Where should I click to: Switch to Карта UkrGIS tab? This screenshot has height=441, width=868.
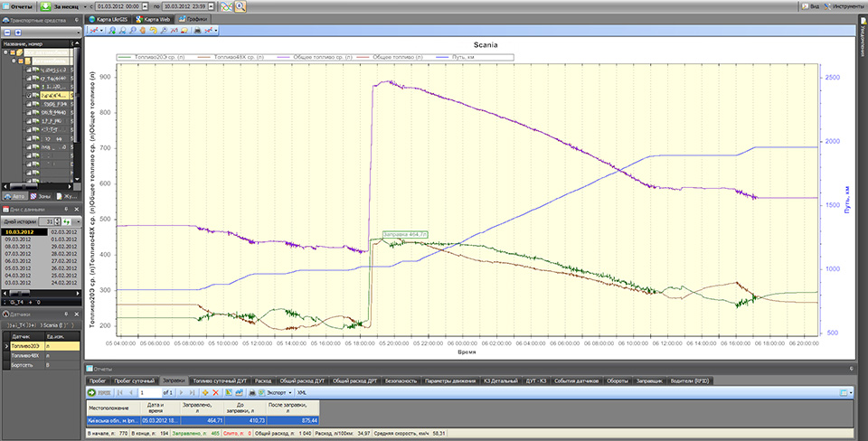[107, 19]
